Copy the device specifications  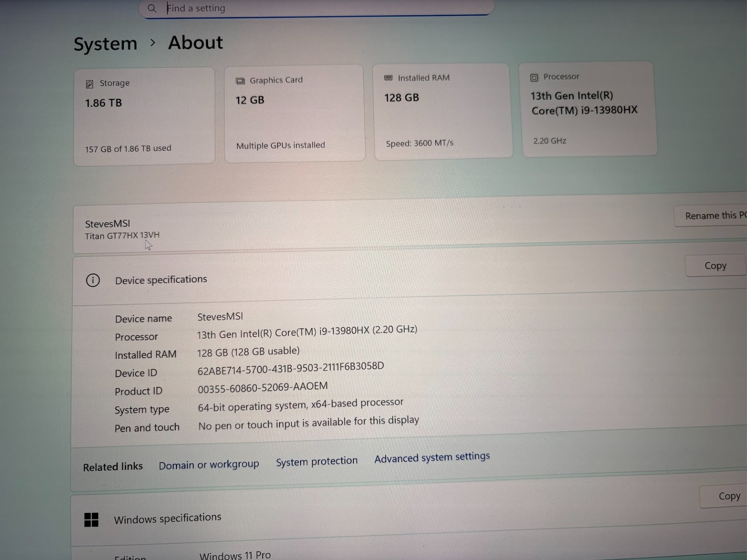point(716,266)
